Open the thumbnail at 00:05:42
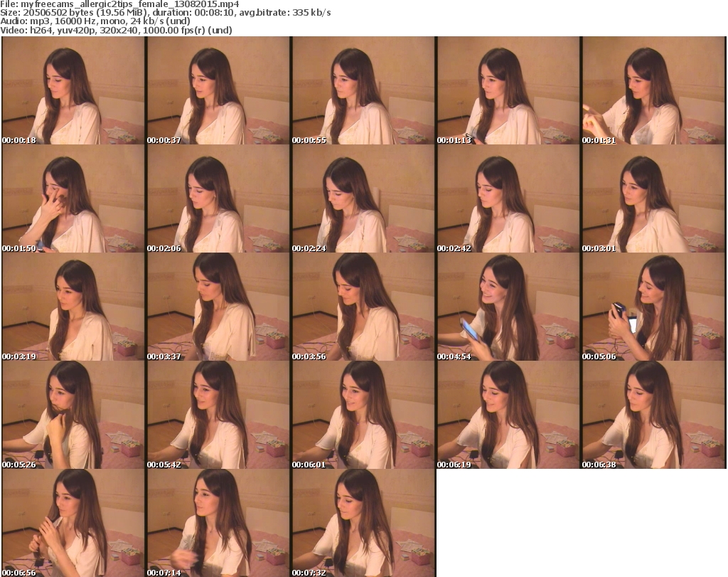 coord(218,415)
